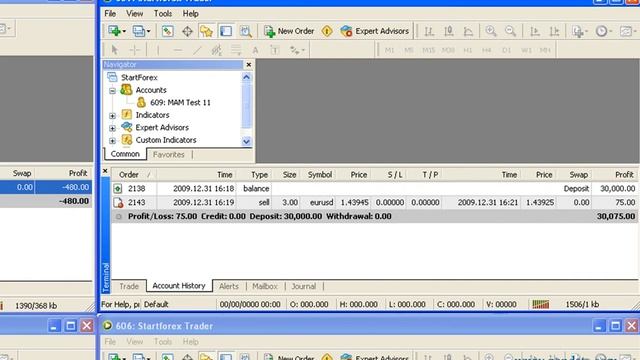Select the Text Label tool
Image resolution: width=640 pixels, height=360 pixels.
click(275, 50)
